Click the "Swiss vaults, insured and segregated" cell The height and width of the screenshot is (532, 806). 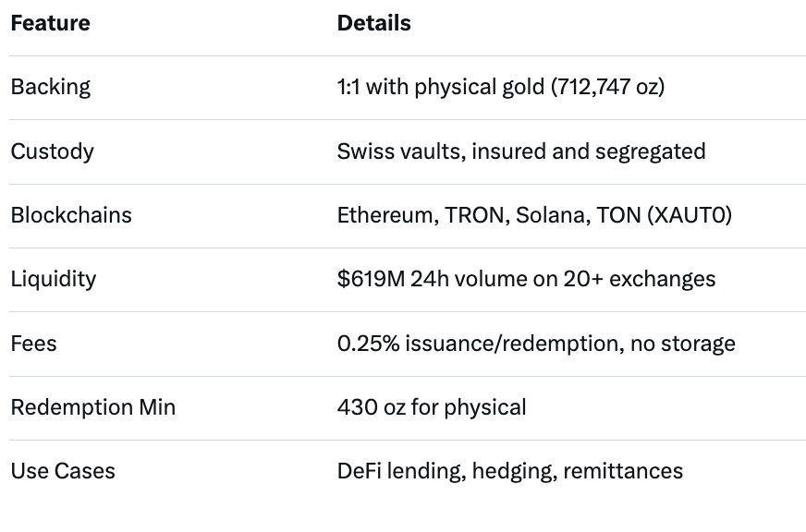click(520, 151)
